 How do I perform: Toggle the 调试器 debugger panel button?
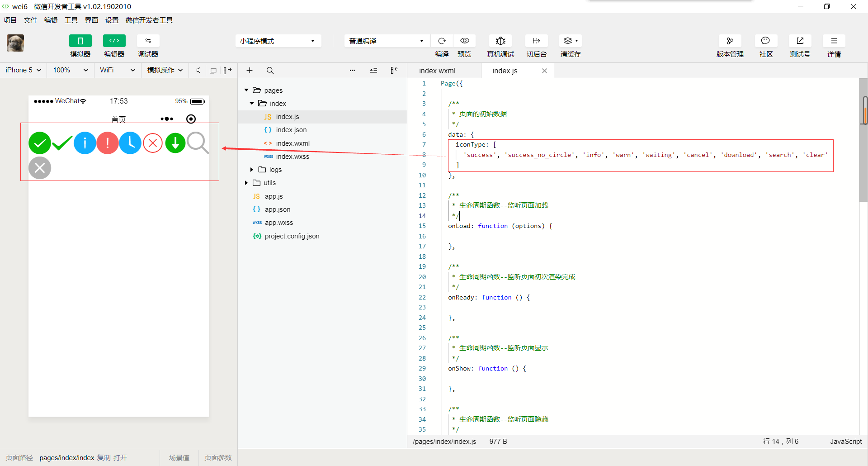point(148,41)
